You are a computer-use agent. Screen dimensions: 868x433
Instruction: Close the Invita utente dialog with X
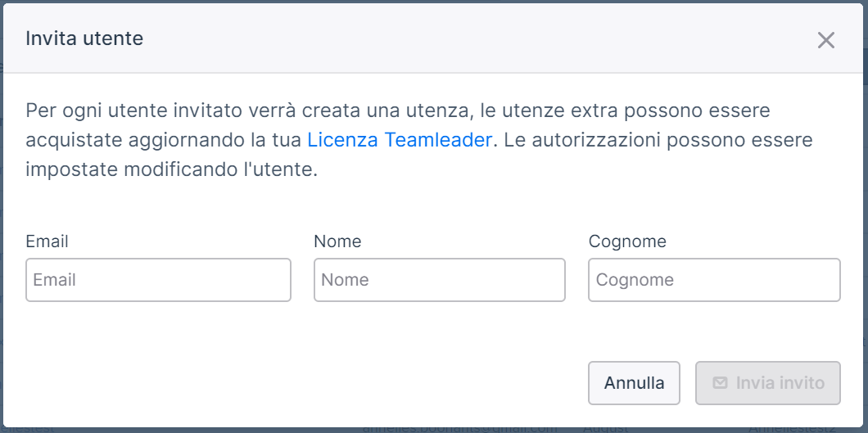[825, 40]
